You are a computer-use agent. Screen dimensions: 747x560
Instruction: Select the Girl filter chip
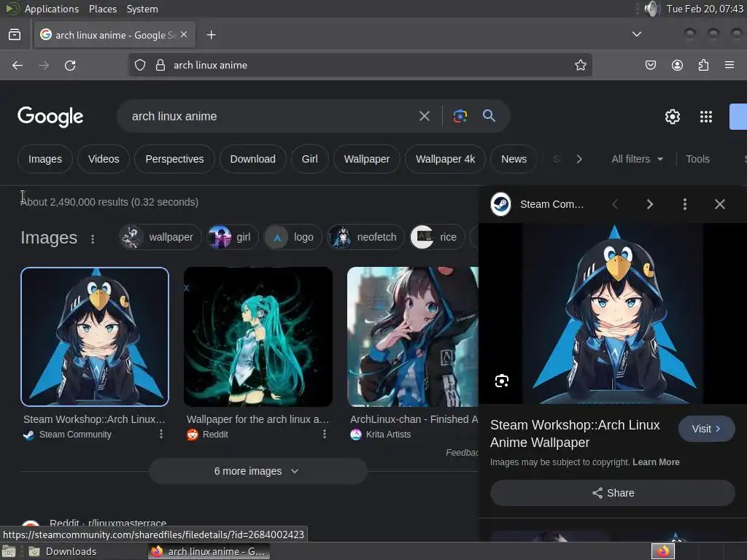309,159
